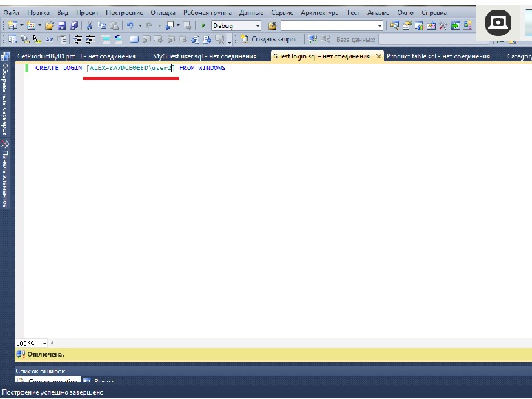
Task: Open the Сервис menu
Action: (282, 13)
